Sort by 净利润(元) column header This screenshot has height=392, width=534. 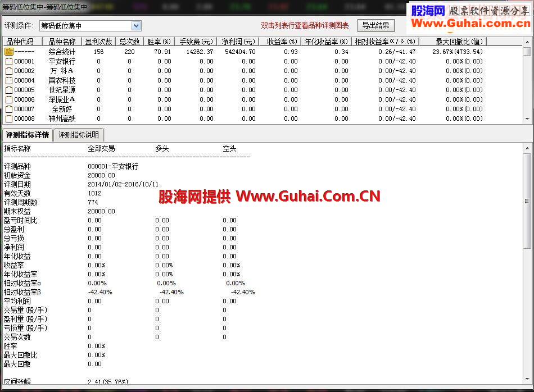(238, 42)
